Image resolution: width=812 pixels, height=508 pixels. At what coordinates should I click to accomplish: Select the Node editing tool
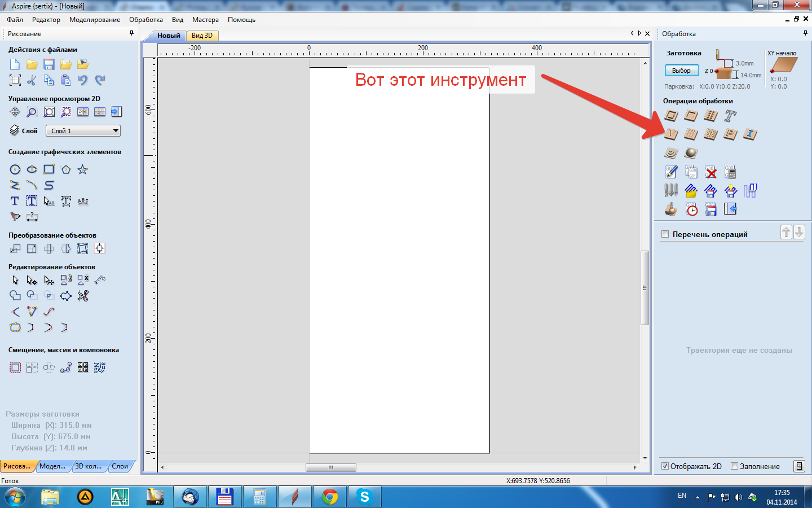(32, 280)
